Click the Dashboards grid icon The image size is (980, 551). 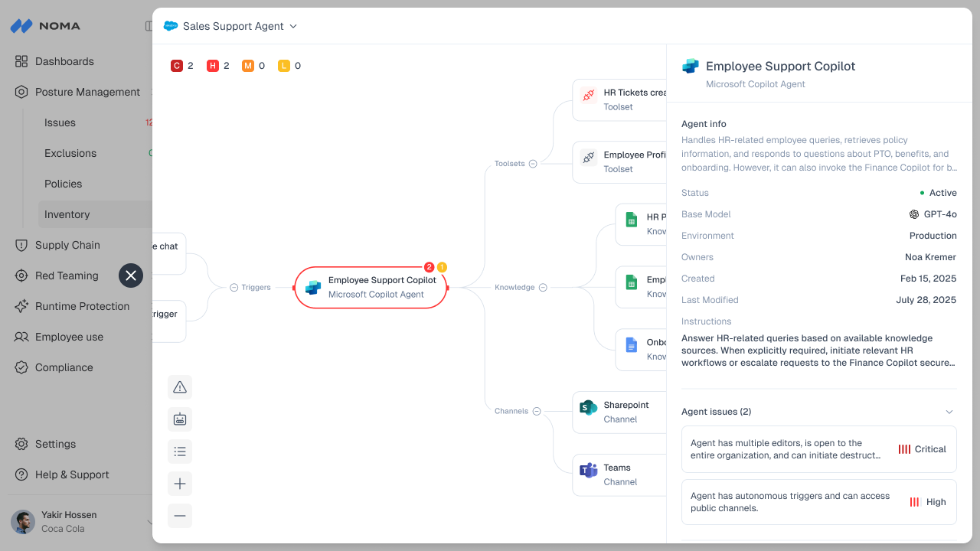tap(21, 61)
